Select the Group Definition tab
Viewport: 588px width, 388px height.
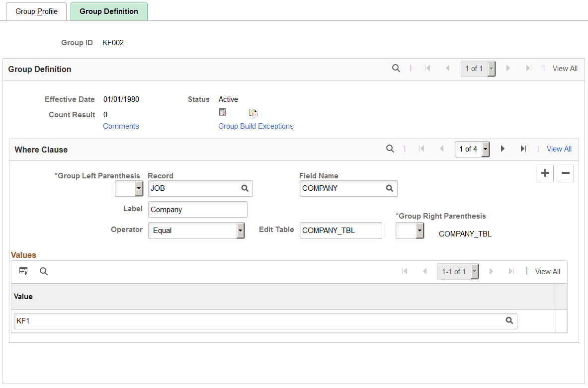(108, 11)
